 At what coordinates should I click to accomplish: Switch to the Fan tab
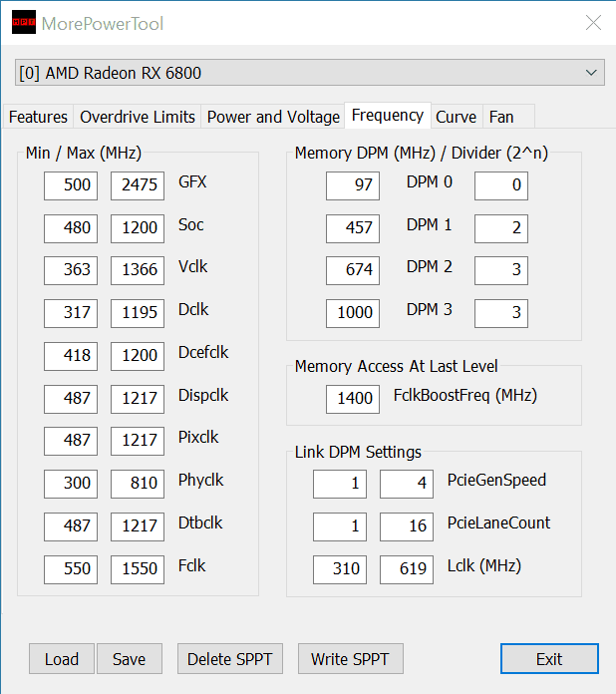(509, 117)
